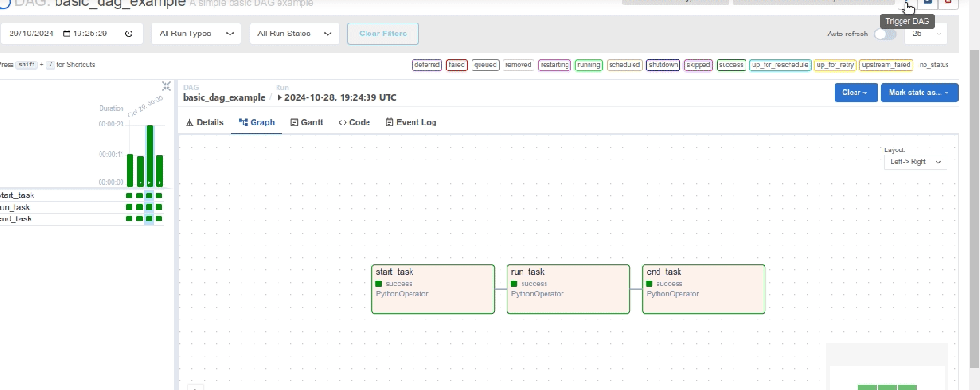The width and height of the screenshot is (980, 390).
Task: Select start_task row in the grid
Action: (x=19, y=195)
